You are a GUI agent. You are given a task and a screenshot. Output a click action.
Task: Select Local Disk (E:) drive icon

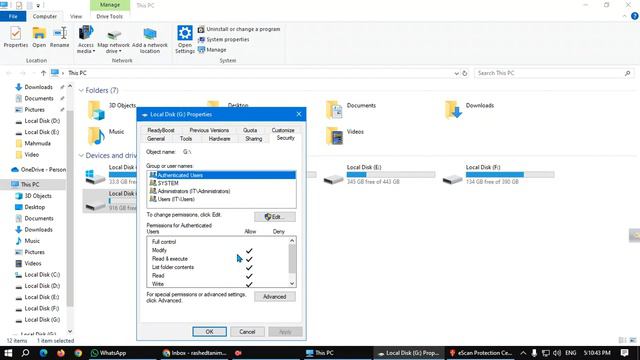click(x=333, y=179)
